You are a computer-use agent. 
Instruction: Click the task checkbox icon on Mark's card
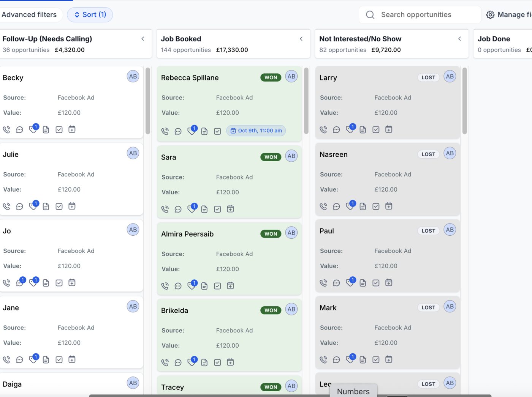tap(376, 359)
